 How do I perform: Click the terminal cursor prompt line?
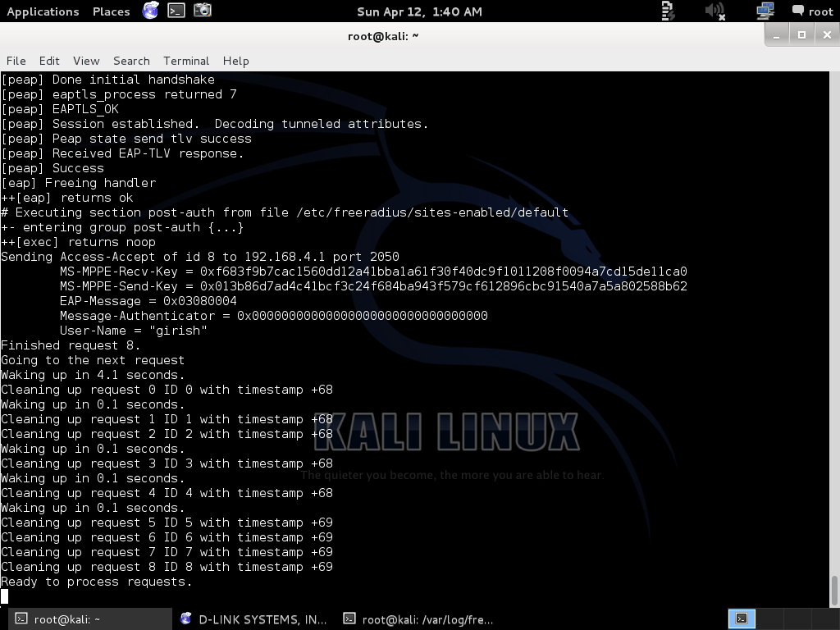[5, 596]
